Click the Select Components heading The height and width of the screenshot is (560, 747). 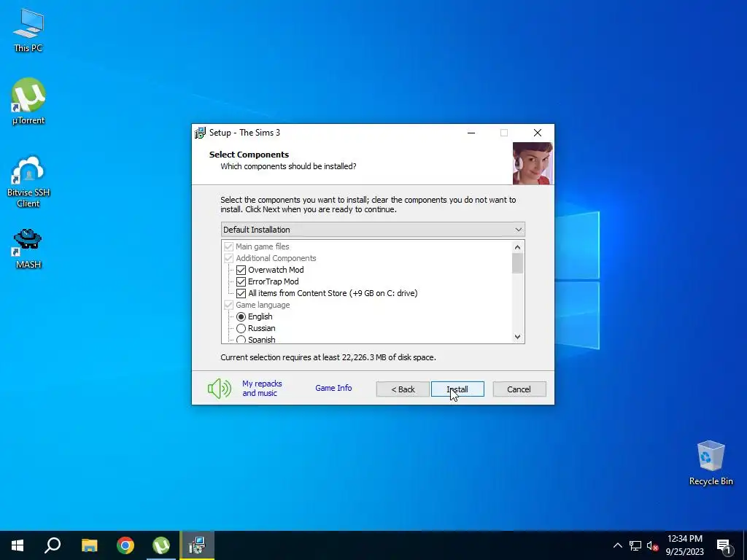pos(249,155)
